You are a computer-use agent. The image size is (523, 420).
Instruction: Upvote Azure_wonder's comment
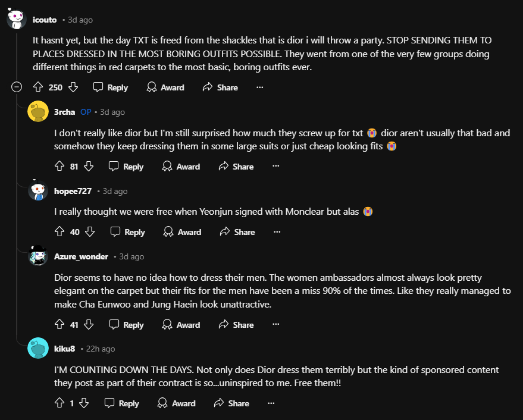tap(59, 325)
